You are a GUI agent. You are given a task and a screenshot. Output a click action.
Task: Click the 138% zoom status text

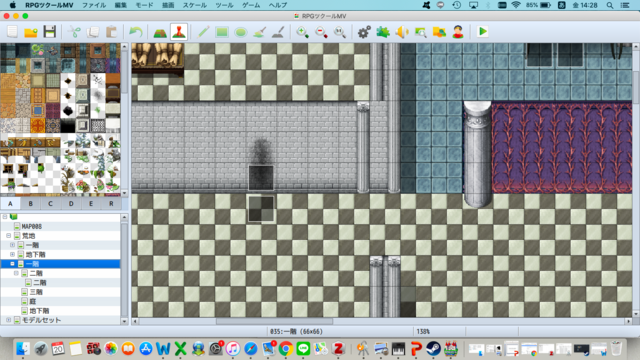[x=423, y=331]
